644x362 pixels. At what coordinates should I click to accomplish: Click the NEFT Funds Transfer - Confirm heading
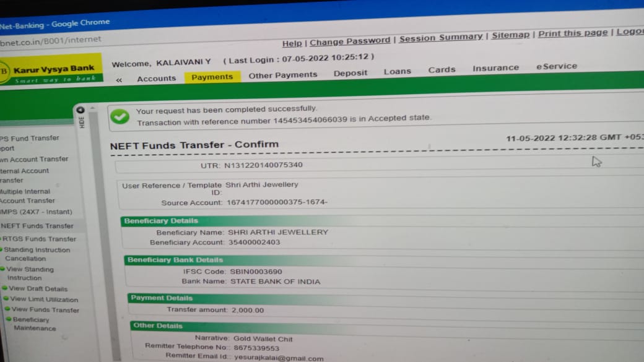pyautogui.click(x=194, y=145)
